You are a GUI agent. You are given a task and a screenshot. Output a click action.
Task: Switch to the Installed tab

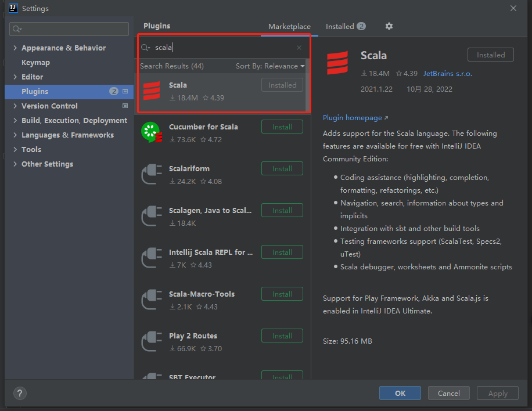tap(345, 27)
